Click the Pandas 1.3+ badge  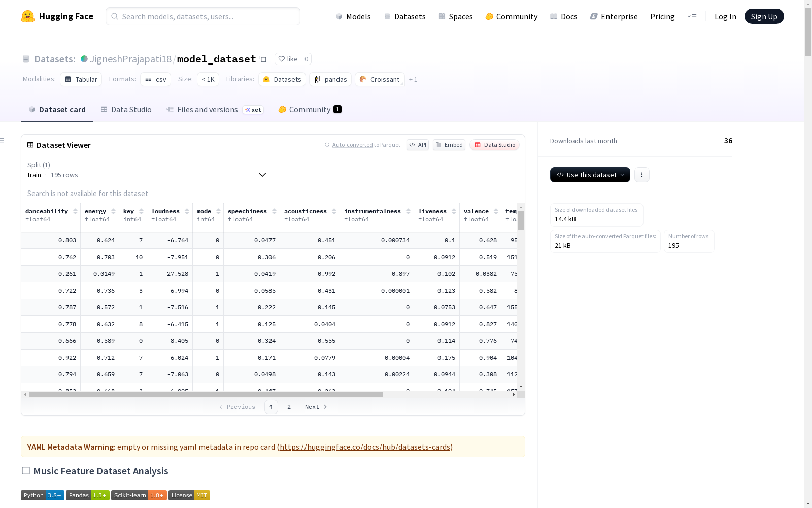[88, 495]
